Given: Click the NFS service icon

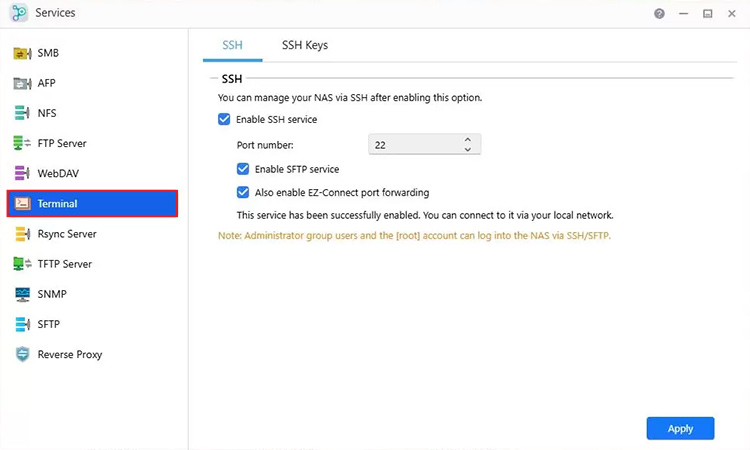Looking at the screenshot, I should pyautogui.click(x=22, y=113).
